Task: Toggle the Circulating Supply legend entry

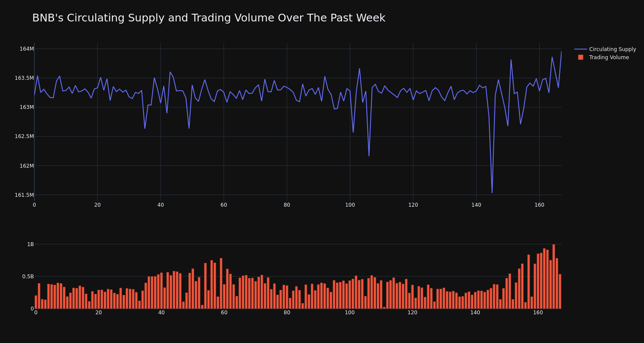Action: (x=605, y=49)
